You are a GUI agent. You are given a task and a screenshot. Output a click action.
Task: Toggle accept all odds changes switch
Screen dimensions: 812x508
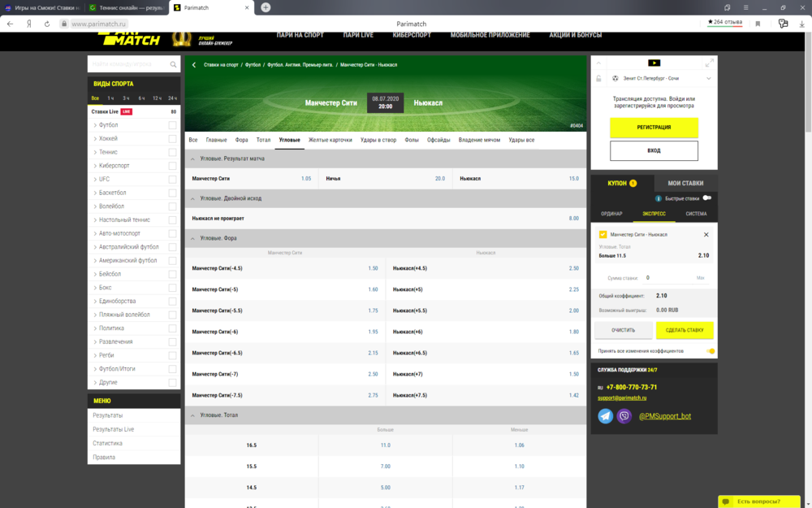(x=710, y=351)
